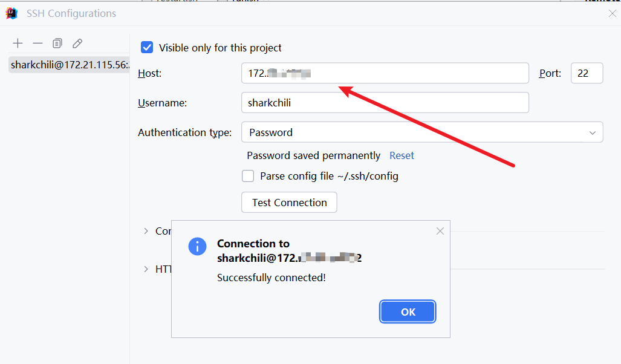Select sharkchili@172.21.115.56 configuration in list
The width and height of the screenshot is (621, 364).
[x=69, y=65]
